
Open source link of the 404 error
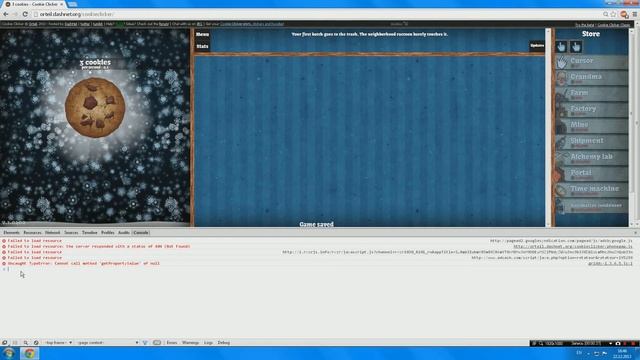coord(573,247)
